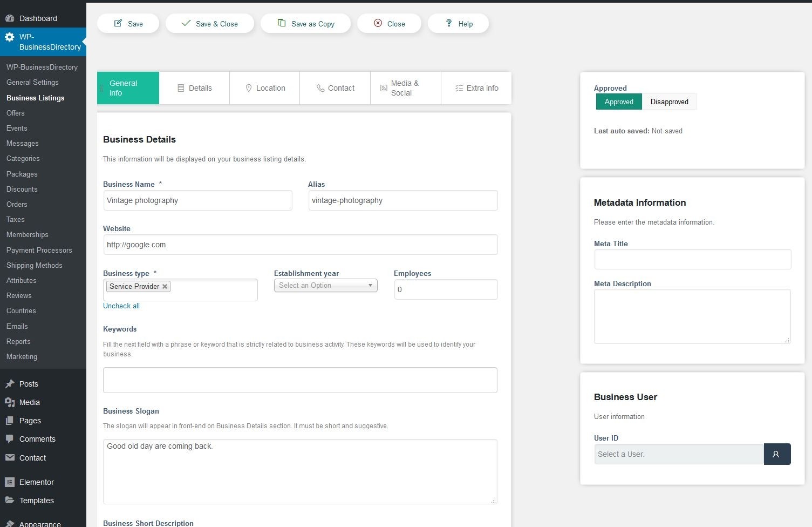Viewport: 812px width, 527px height.
Task: Open the Help button
Action: click(x=459, y=24)
